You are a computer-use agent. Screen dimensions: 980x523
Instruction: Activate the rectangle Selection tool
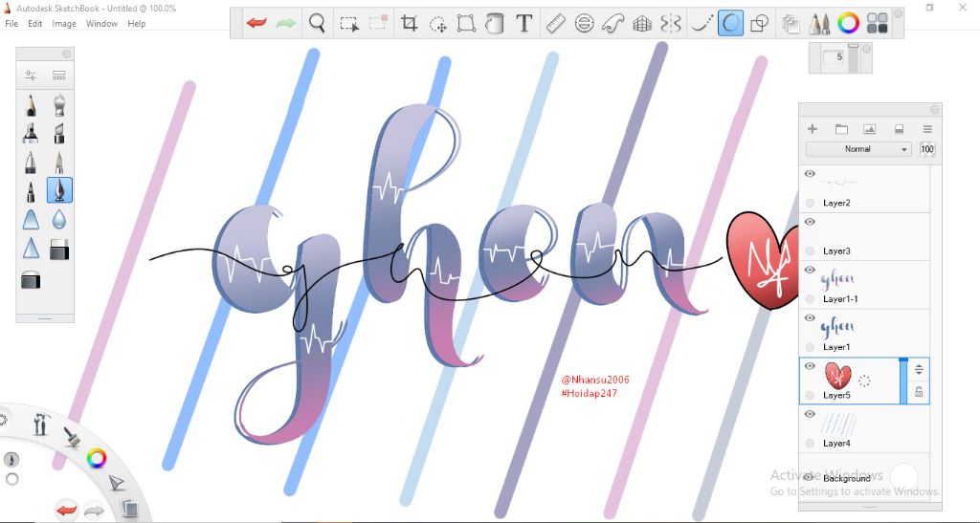tap(349, 24)
